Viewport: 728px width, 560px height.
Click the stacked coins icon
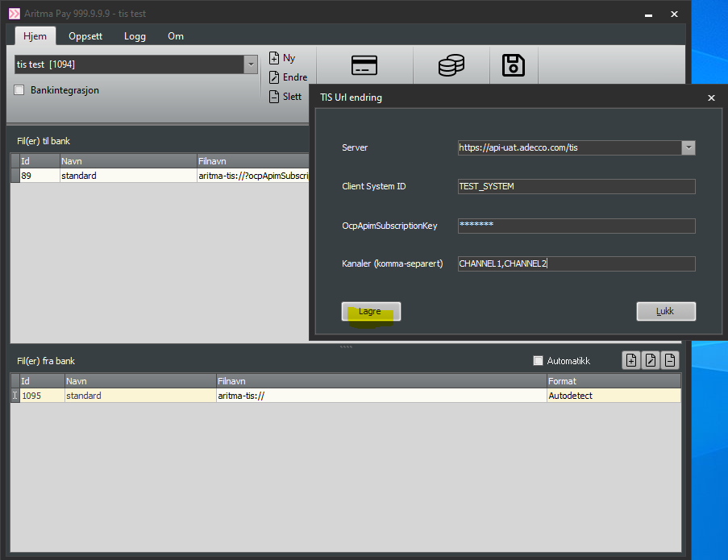coord(451,66)
